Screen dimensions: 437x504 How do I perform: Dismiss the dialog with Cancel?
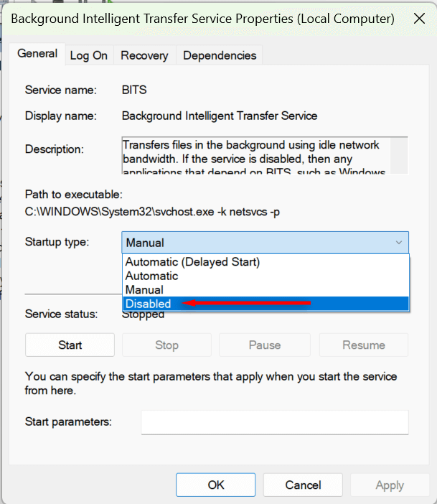click(303, 485)
